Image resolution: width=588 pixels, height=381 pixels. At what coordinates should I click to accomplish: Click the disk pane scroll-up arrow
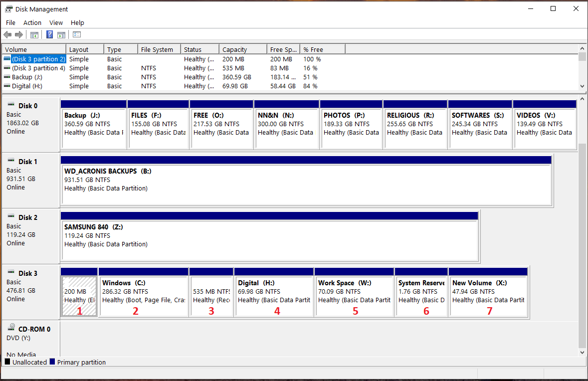pos(582,99)
